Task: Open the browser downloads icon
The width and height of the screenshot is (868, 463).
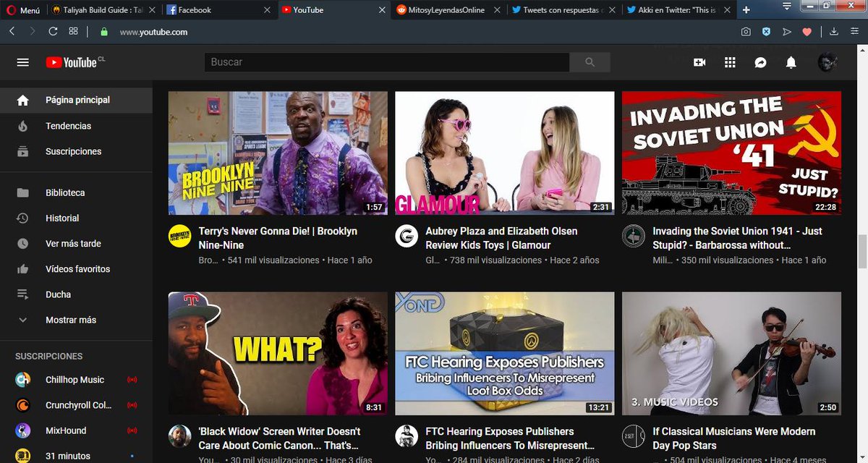Action: [x=833, y=32]
